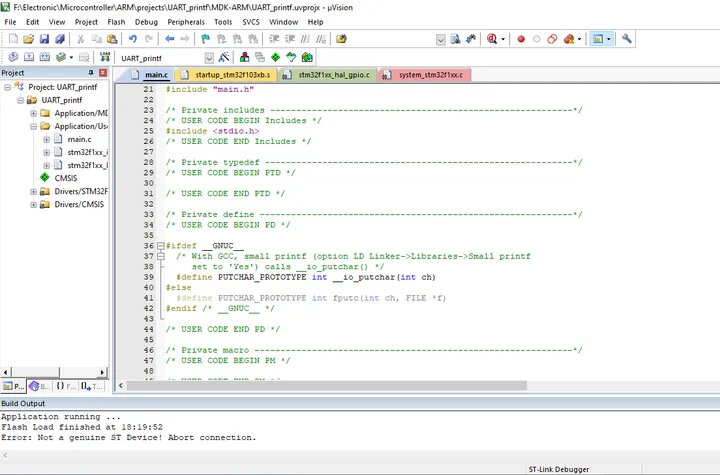Save the current file with the floppy icon

(44, 39)
